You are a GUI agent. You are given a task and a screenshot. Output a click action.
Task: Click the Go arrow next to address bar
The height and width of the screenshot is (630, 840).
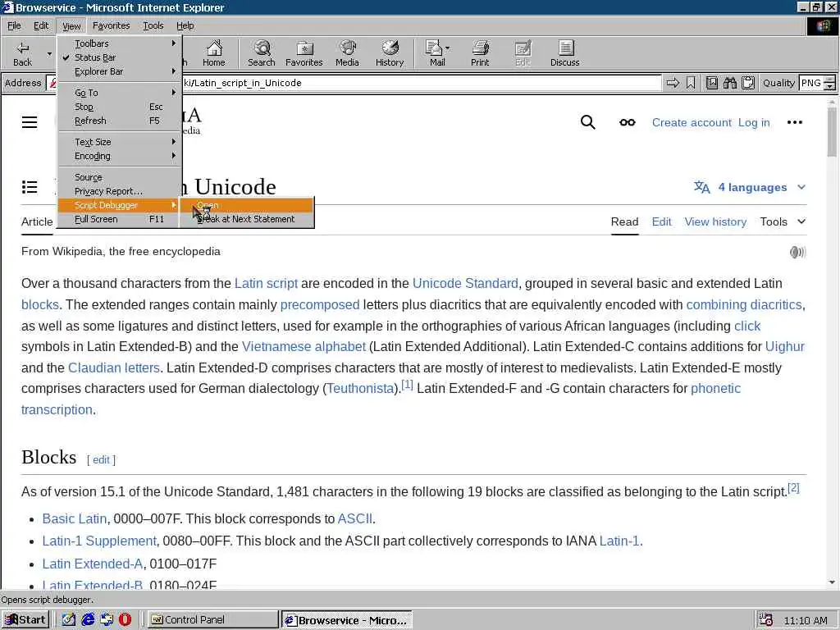click(x=673, y=83)
